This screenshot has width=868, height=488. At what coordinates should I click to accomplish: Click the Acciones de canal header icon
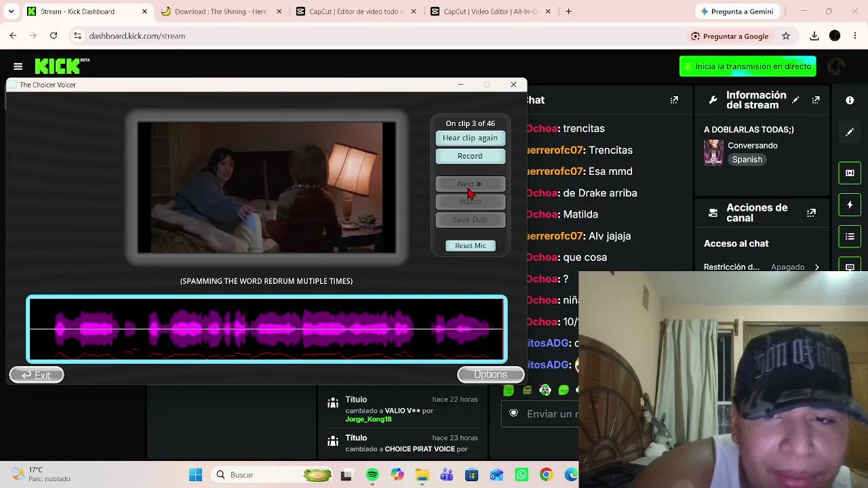click(x=713, y=213)
